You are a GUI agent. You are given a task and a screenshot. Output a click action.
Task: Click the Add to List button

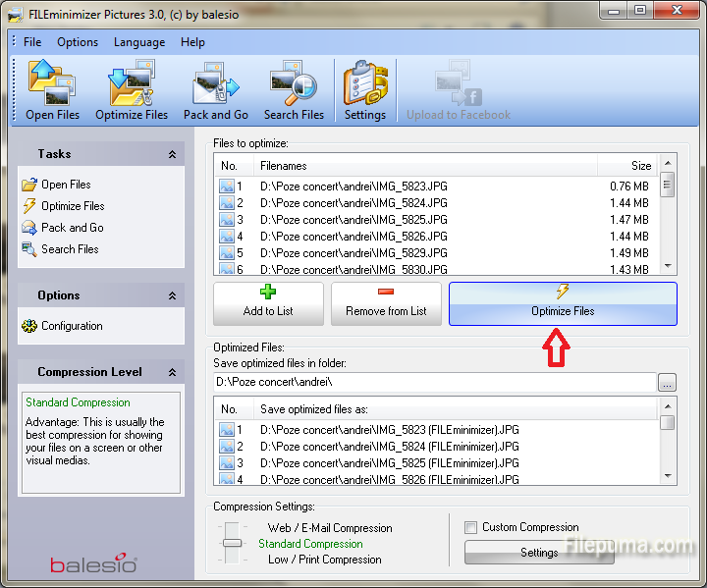268,303
